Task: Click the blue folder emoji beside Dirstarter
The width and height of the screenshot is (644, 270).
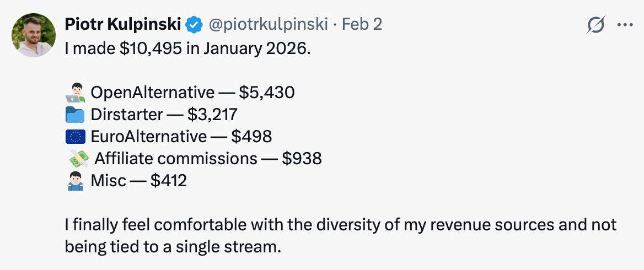Action: tap(74, 115)
